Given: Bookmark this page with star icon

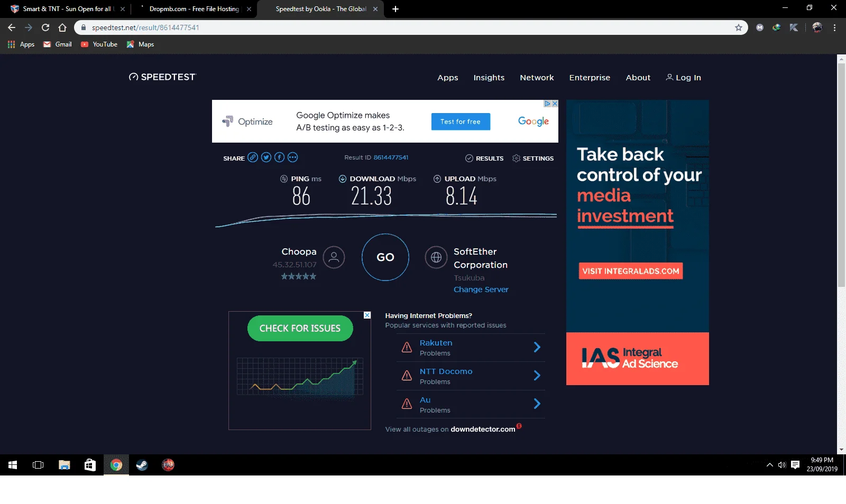Looking at the screenshot, I should [x=739, y=27].
